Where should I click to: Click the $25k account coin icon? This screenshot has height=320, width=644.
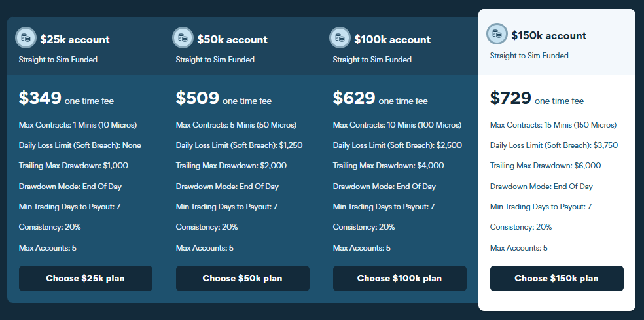(x=26, y=38)
